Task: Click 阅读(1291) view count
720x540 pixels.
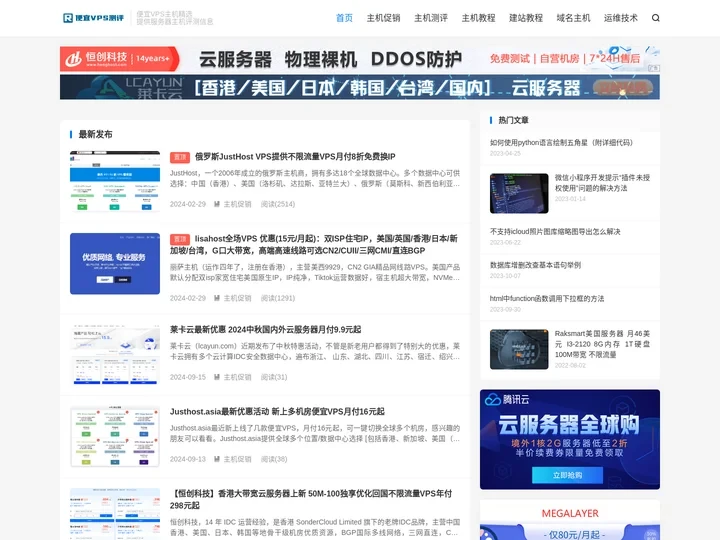Action: [x=278, y=298]
